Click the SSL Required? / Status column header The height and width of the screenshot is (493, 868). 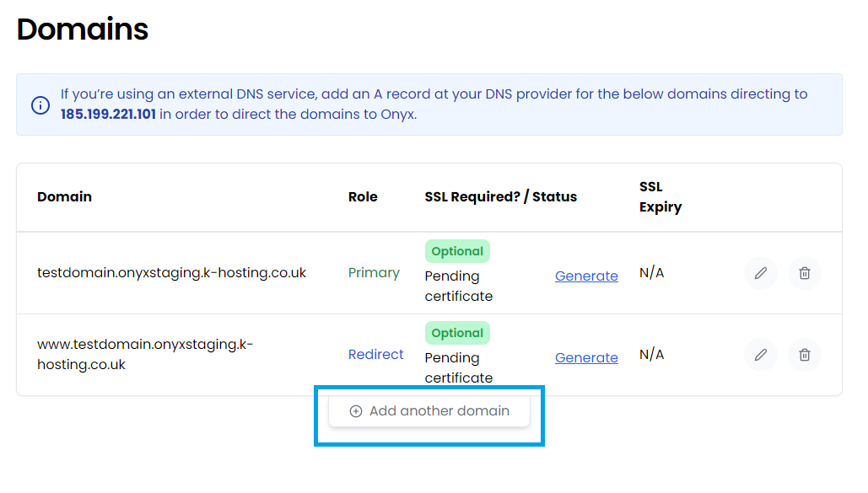point(500,197)
